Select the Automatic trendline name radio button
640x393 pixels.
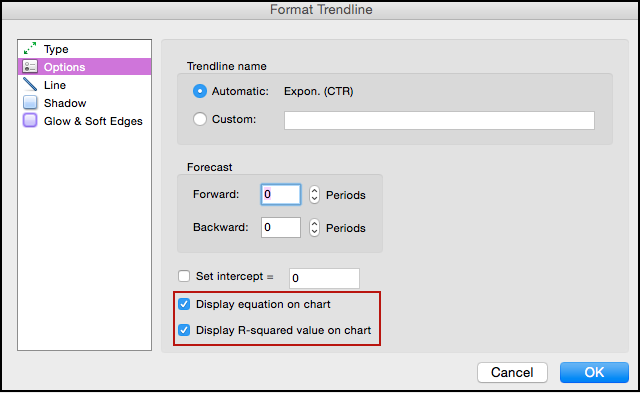click(200, 91)
